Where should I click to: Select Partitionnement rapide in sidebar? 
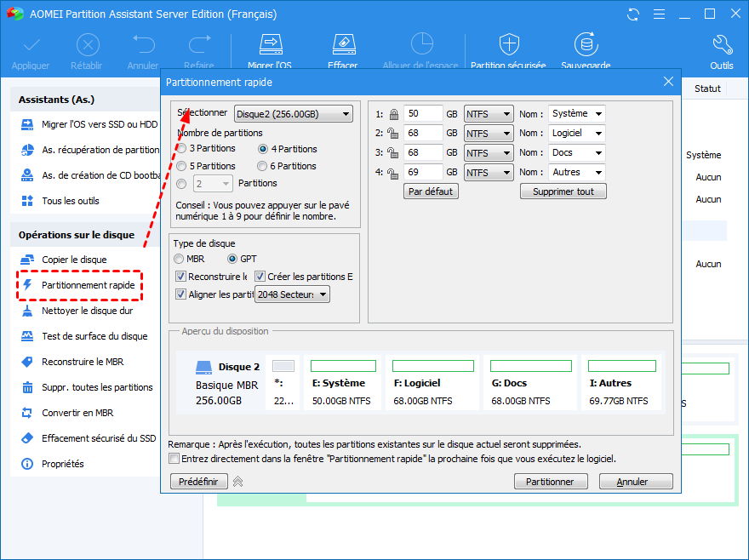(x=79, y=285)
